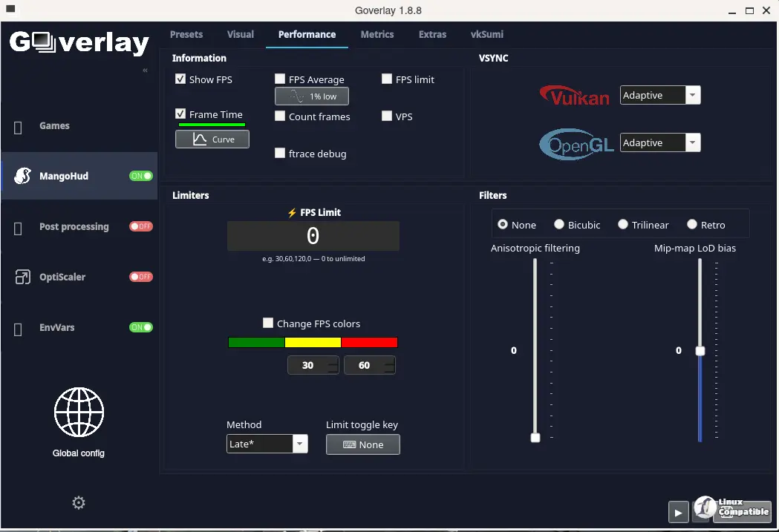This screenshot has height=532, width=779.
Task: Open the Visual tab
Action: point(241,34)
